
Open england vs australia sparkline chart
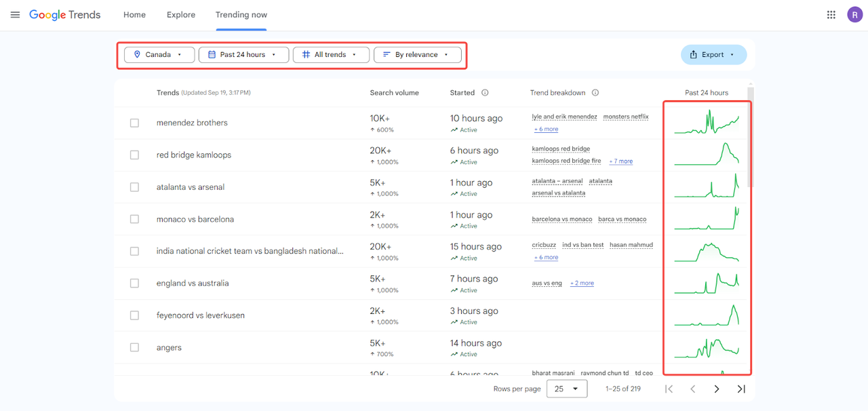[x=707, y=283]
